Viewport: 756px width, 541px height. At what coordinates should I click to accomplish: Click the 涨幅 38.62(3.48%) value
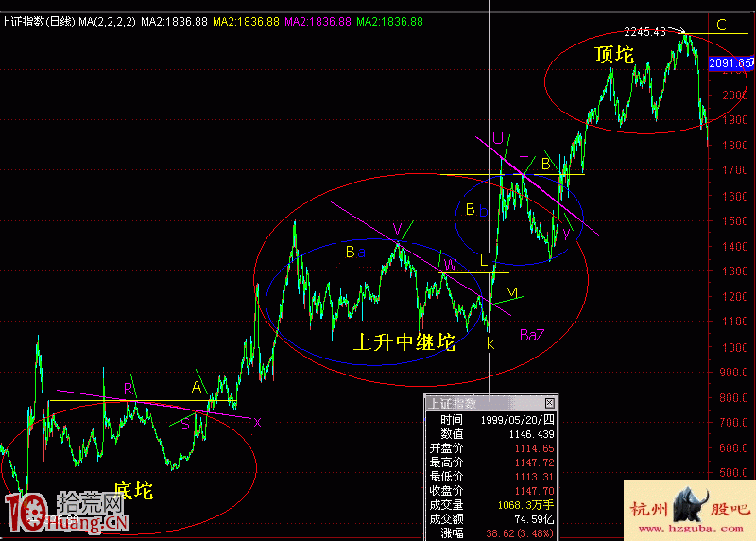[x=520, y=533]
